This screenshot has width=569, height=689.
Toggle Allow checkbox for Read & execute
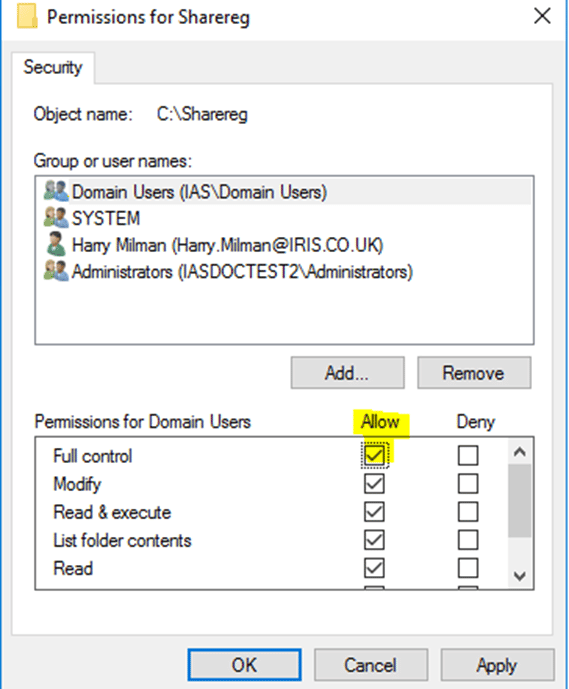point(374,512)
